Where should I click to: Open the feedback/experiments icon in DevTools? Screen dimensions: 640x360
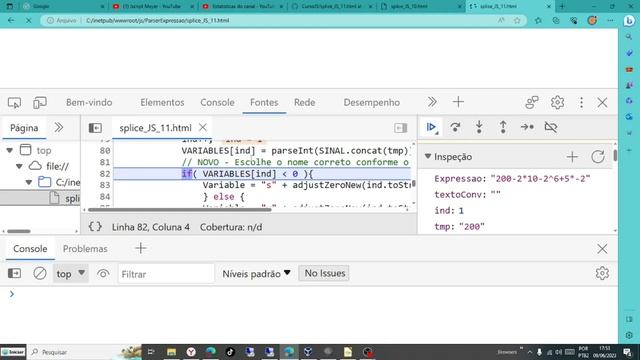click(532, 102)
